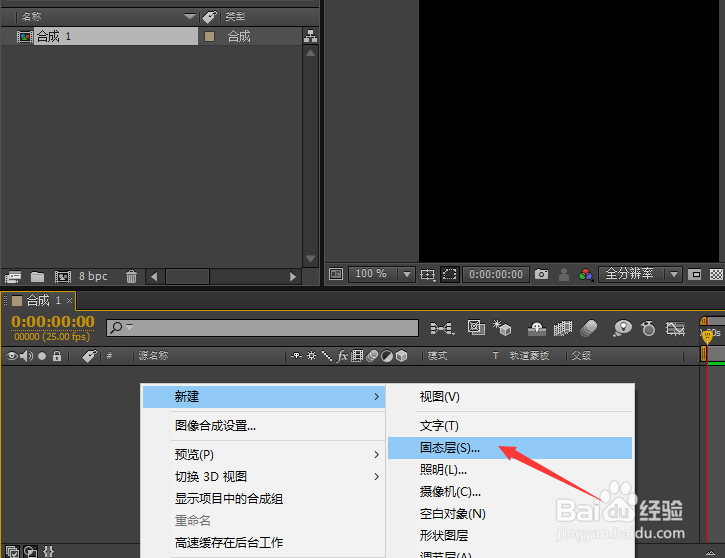
Task: Click adjustment layer switch column header
Action: (x=387, y=356)
